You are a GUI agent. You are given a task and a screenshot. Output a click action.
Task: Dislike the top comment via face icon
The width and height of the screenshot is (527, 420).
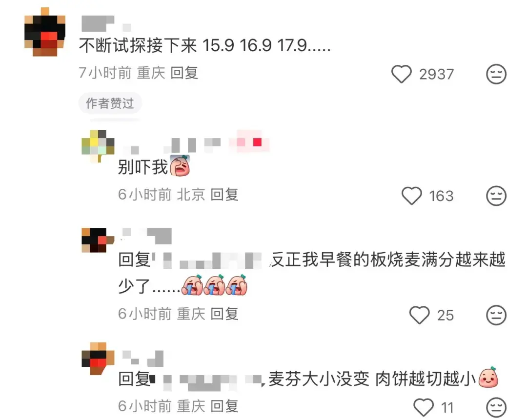[x=496, y=74]
